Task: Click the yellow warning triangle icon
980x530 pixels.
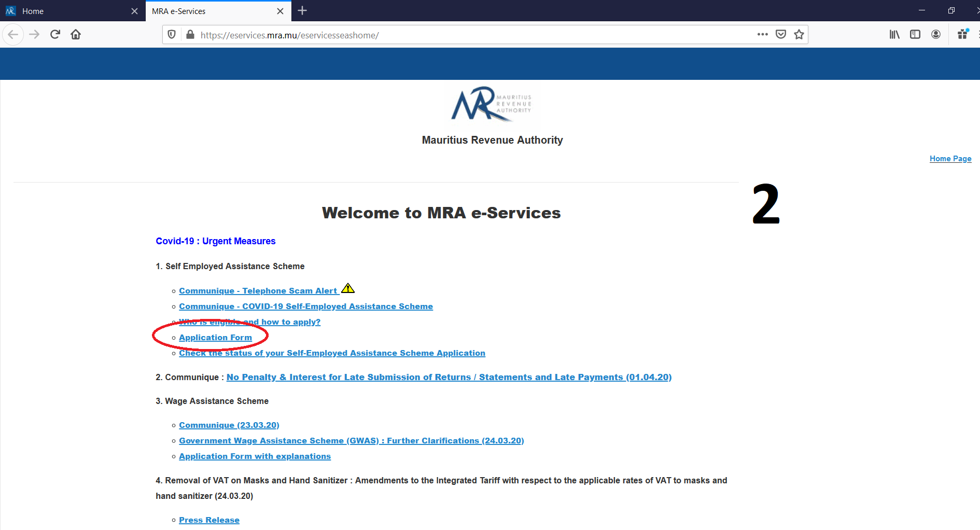Action: click(x=348, y=288)
